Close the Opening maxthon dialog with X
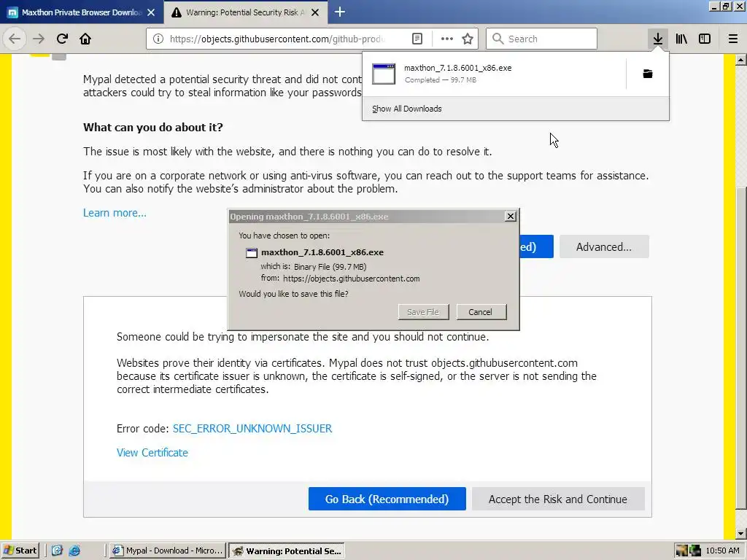Viewport: 747px width, 560px height. pos(510,216)
